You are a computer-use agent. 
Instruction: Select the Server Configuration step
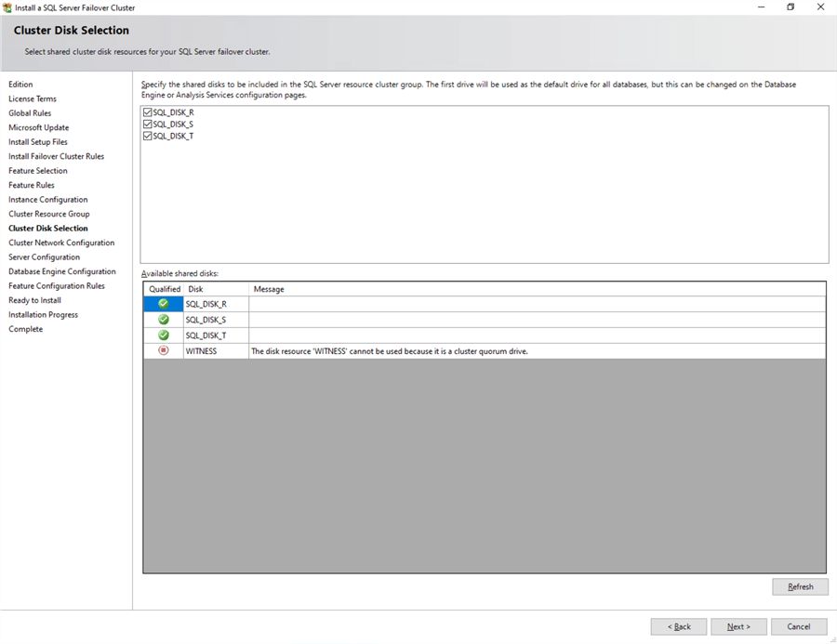pos(44,257)
